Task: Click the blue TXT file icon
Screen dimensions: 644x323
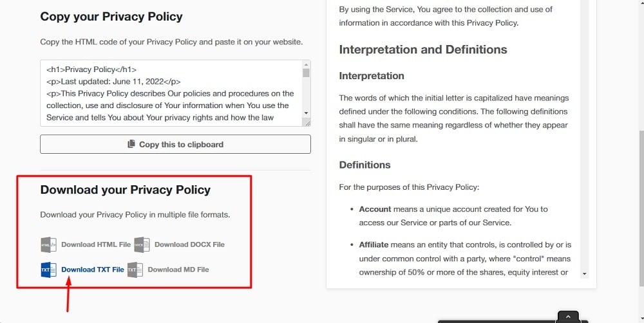Action: tap(49, 270)
